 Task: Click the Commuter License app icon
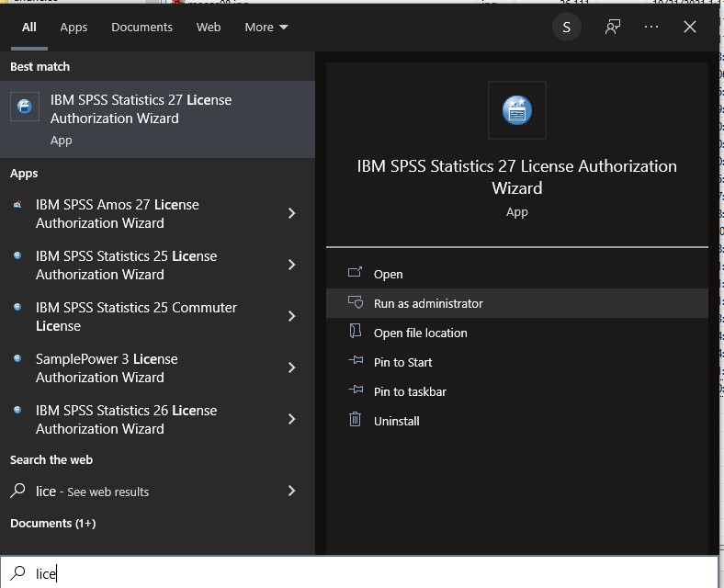(17, 307)
